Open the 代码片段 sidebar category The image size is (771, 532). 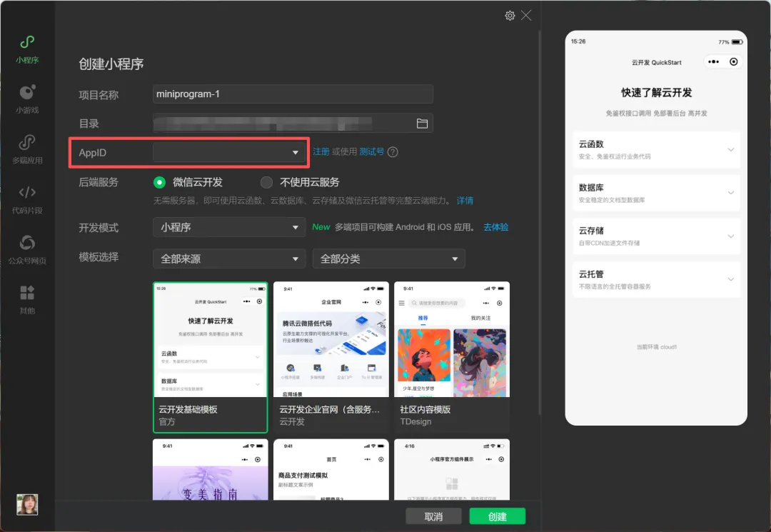point(27,200)
